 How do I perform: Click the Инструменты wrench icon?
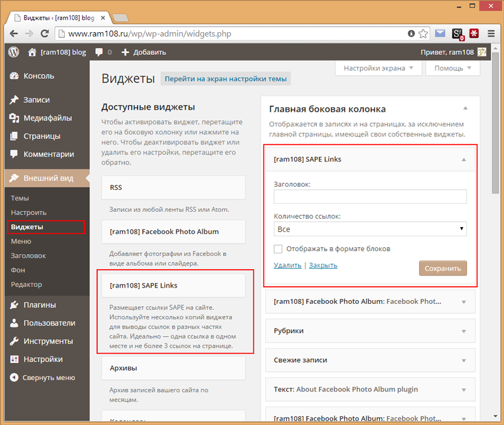(x=14, y=341)
